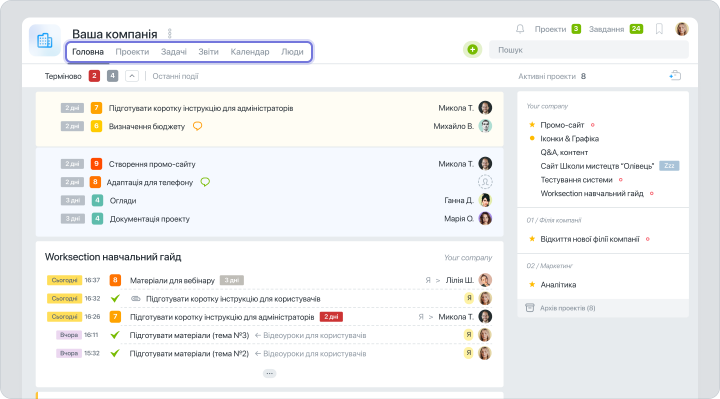Image resolution: width=720 pixels, height=399 pixels.
Task: Click the Архів проектів archive box icon
Action: click(x=529, y=308)
